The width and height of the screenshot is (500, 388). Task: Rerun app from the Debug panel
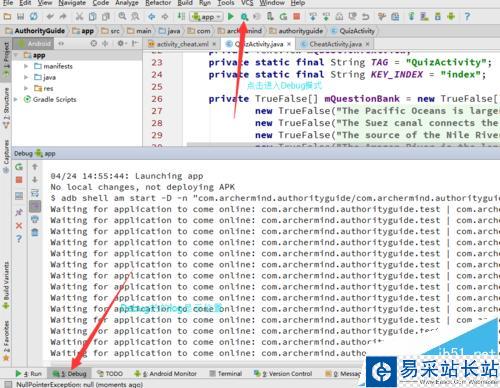pyautogui.click(x=19, y=167)
